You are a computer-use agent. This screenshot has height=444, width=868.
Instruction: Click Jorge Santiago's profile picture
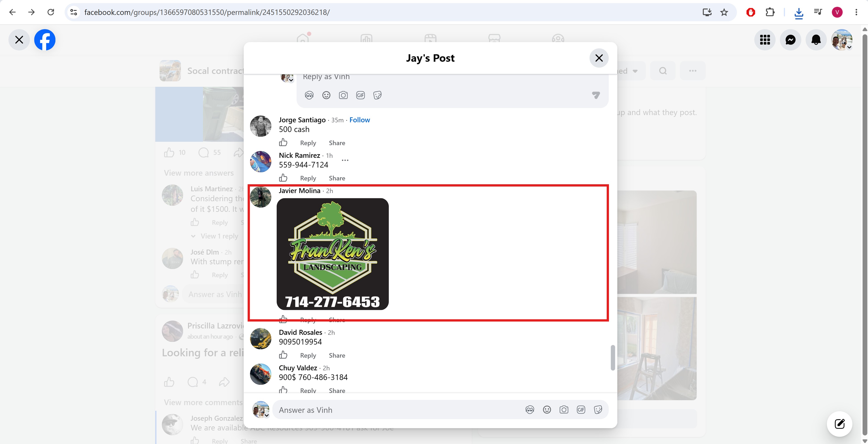click(x=260, y=126)
